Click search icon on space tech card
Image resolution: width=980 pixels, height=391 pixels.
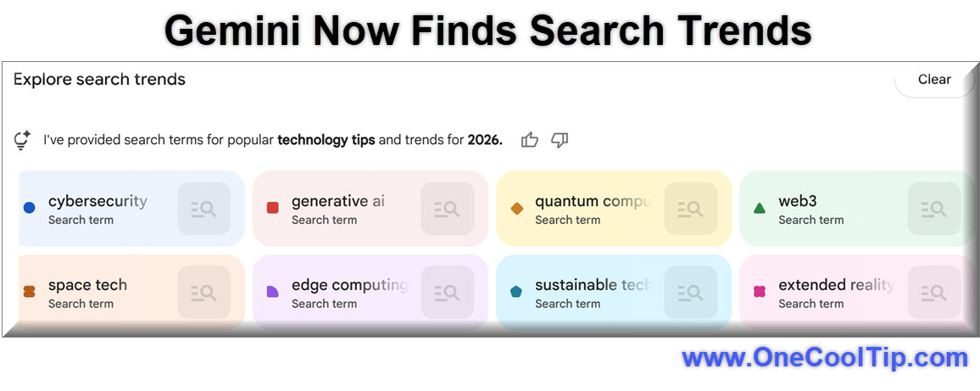point(203,293)
